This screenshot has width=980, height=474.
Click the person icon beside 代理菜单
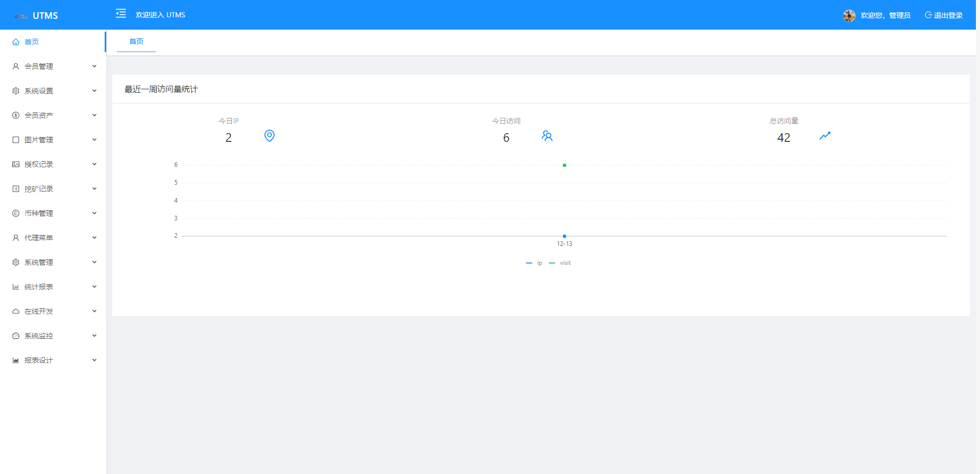[16, 238]
